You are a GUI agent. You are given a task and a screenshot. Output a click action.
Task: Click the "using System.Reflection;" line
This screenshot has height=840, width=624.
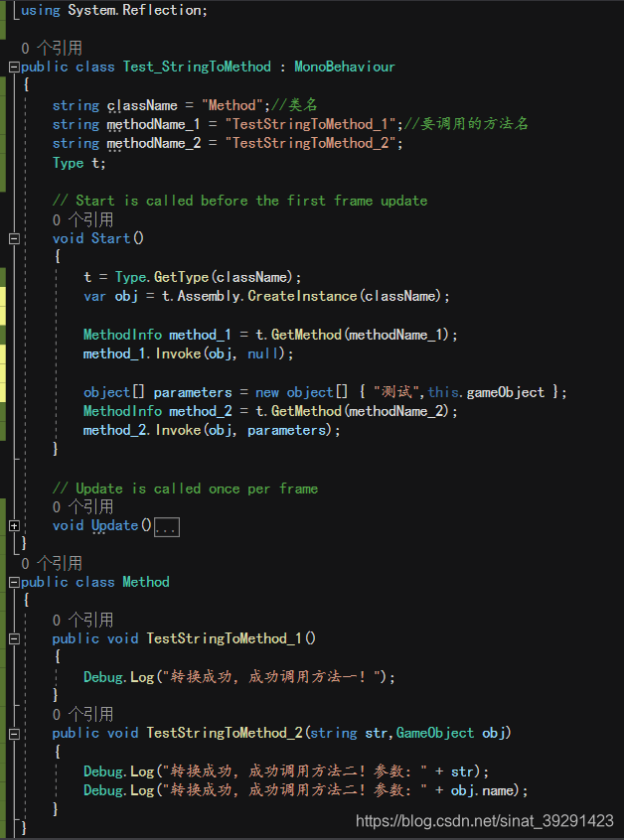[114, 11]
